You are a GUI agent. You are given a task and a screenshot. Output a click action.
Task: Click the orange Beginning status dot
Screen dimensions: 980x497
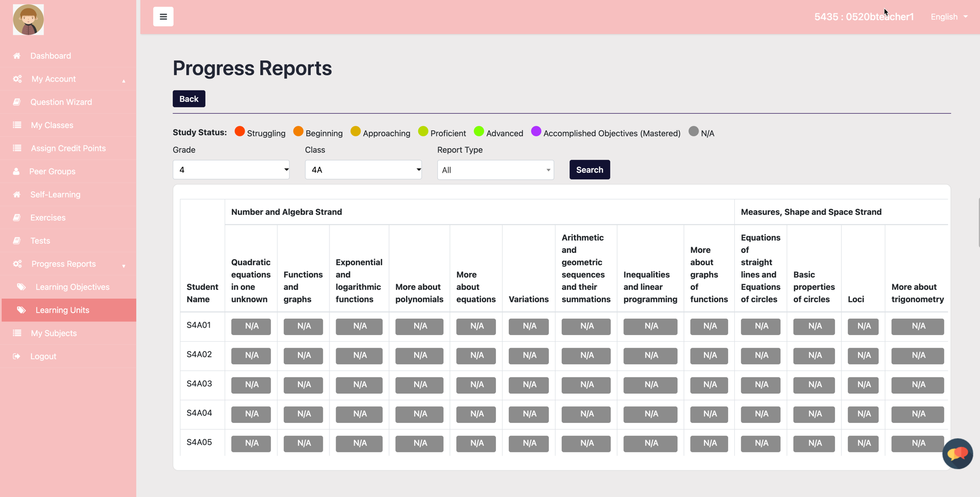298,131
